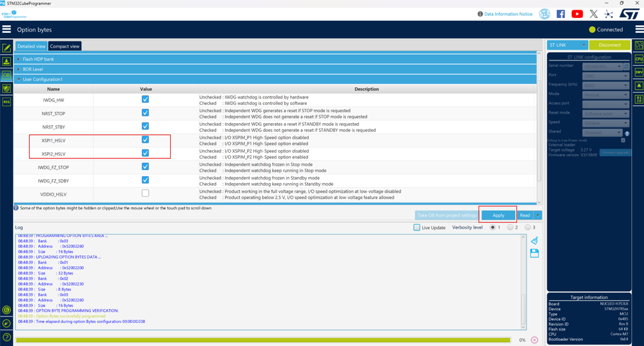Open the main hamburger menu
This screenshot has height=346, width=644.
click(6, 29)
